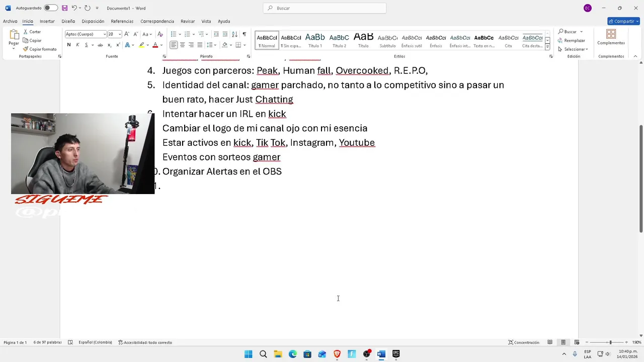The width and height of the screenshot is (644, 362).
Task: Increase font size with the grow icon
Action: coord(127,34)
